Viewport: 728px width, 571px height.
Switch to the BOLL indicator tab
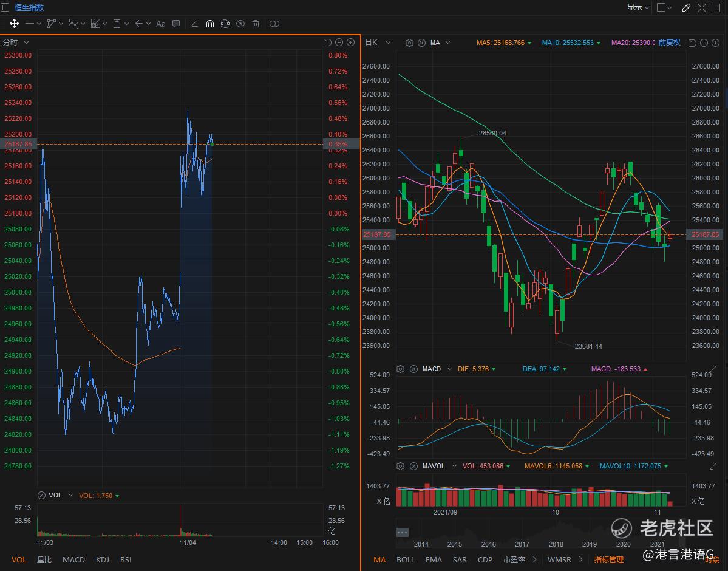[x=406, y=559]
